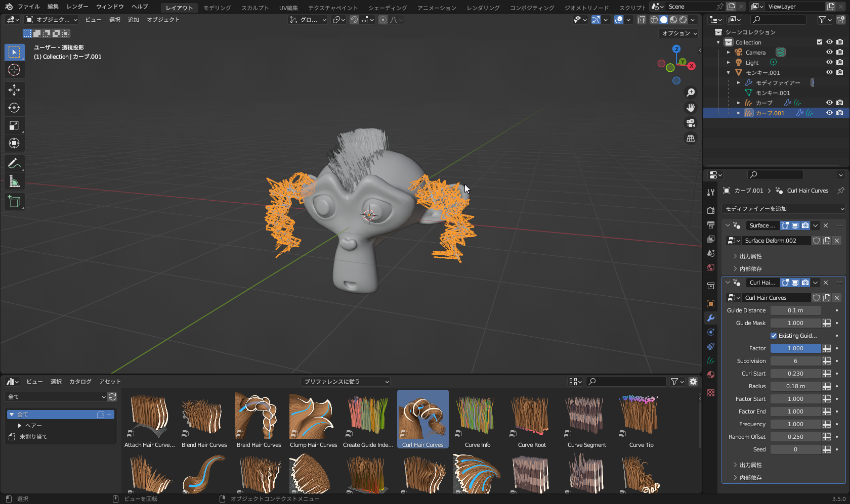
Task: Remove the Curl Hair Curves modifier
Action: (x=826, y=283)
